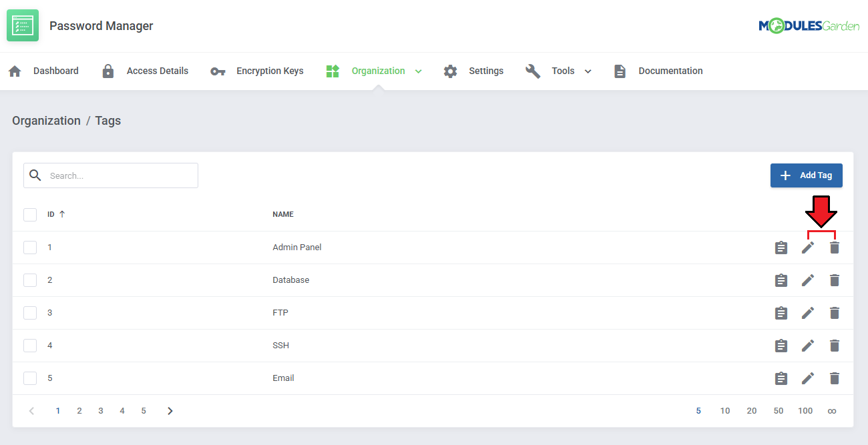Image resolution: width=868 pixels, height=445 pixels.
Task: Show 100 entries per page
Action: pos(805,411)
